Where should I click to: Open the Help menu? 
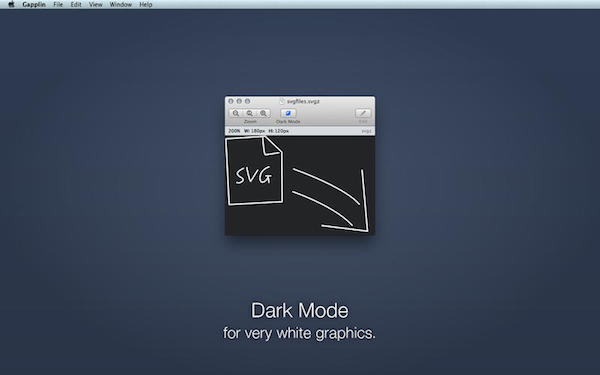pyautogui.click(x=145, y=5)
